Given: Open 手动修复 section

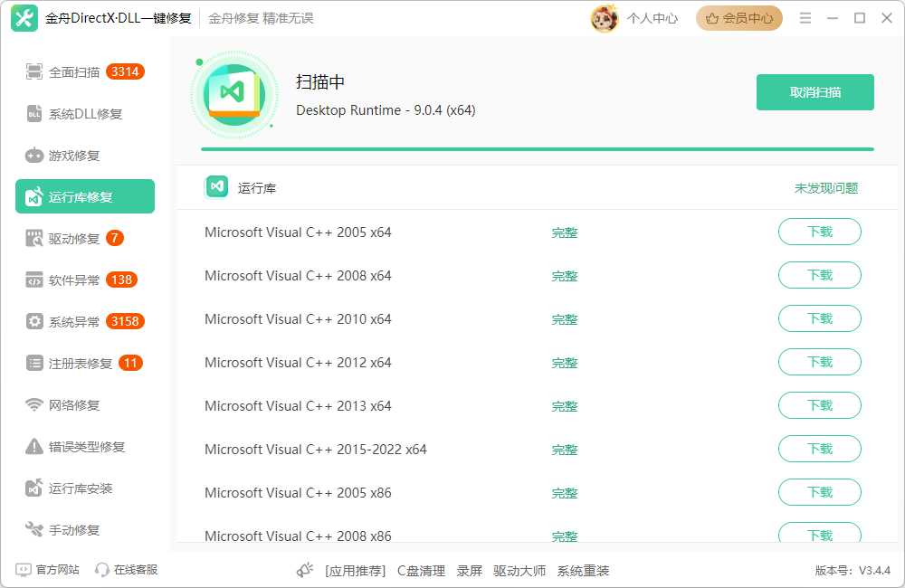Looking at the screenshot, I should point(85,529).
